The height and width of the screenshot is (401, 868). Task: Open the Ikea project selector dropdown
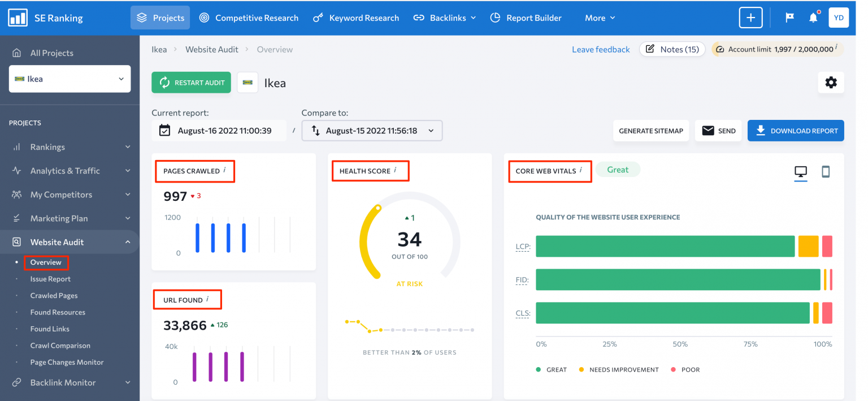point(70,79)
